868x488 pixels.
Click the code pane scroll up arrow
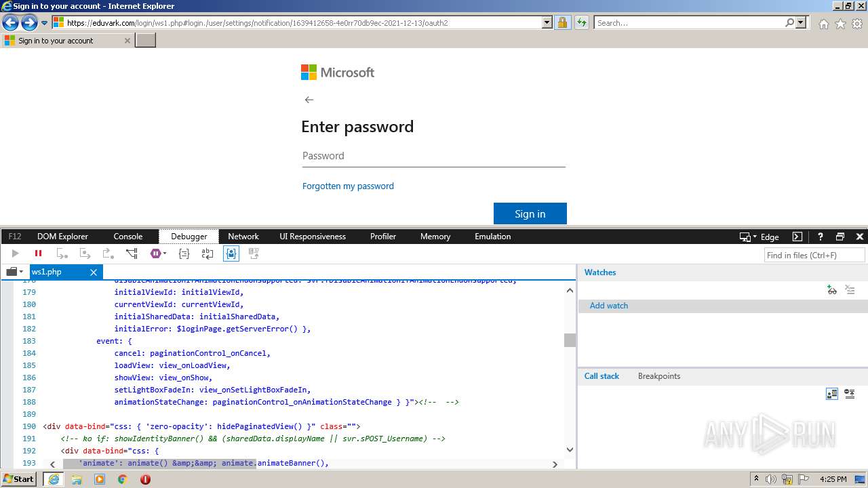[570, 290]
